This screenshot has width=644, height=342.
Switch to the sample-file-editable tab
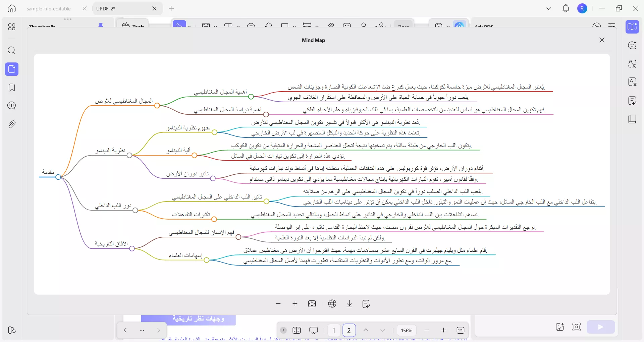[x=49, y=9]
